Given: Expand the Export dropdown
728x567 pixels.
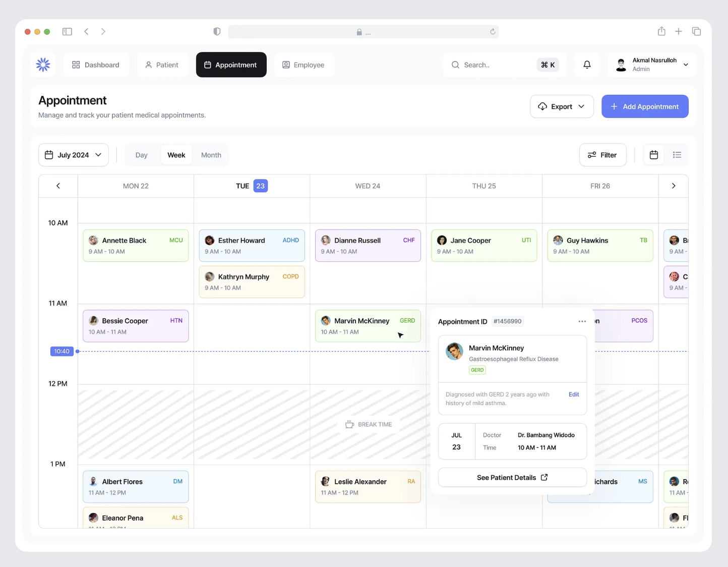Looking at the screenshot, I should point(562,106).
